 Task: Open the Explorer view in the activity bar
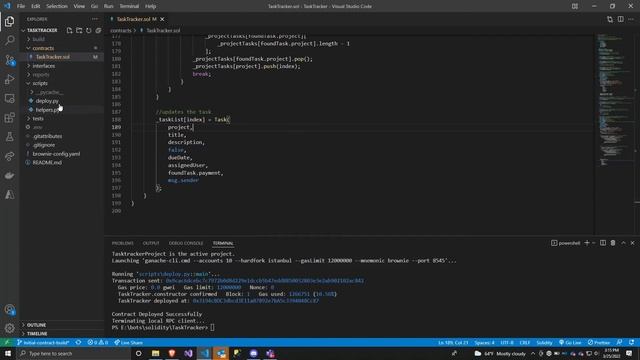[9, 21]
